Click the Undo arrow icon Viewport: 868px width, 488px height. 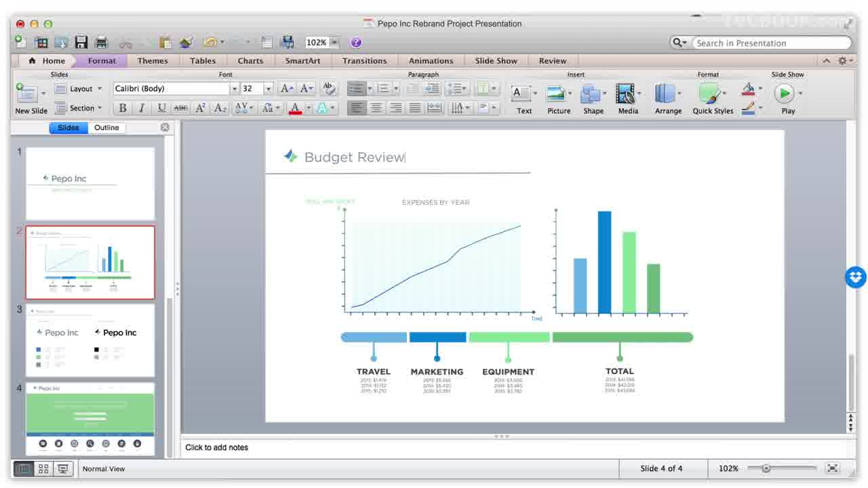pyautogui.click(x=210, y=42)
